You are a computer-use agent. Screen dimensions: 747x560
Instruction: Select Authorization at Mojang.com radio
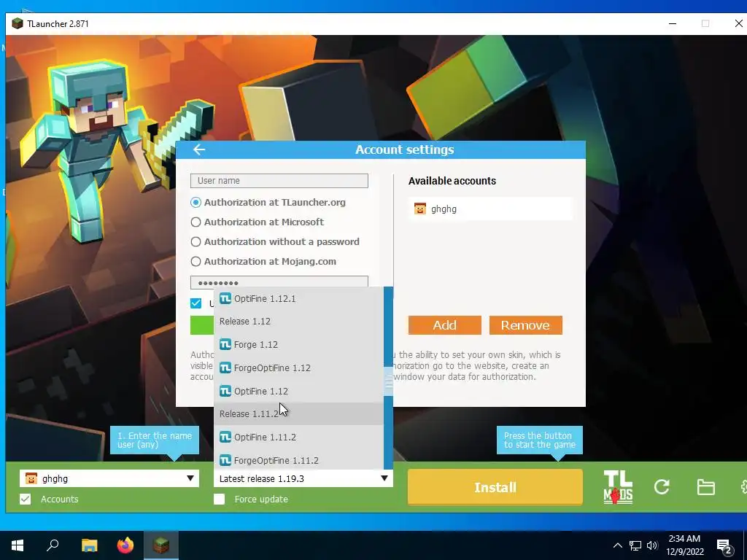tap(196, 262)
